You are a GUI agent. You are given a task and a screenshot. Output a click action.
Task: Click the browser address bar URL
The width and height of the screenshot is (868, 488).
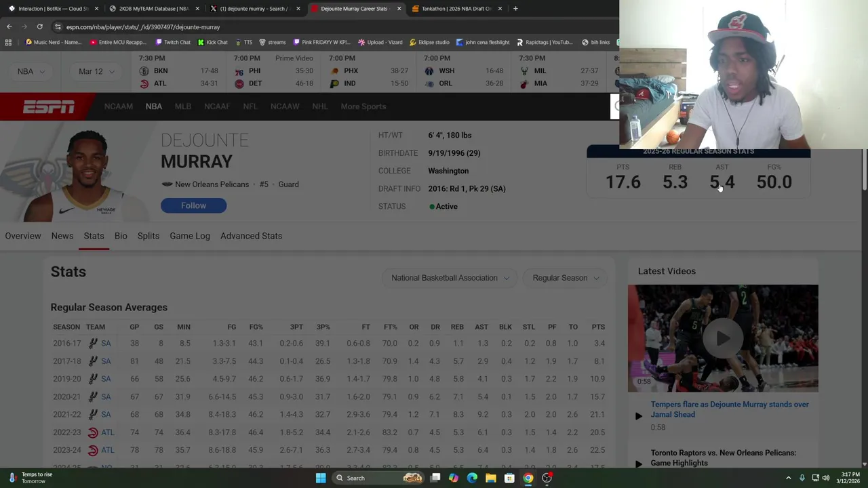click(143, 27)
